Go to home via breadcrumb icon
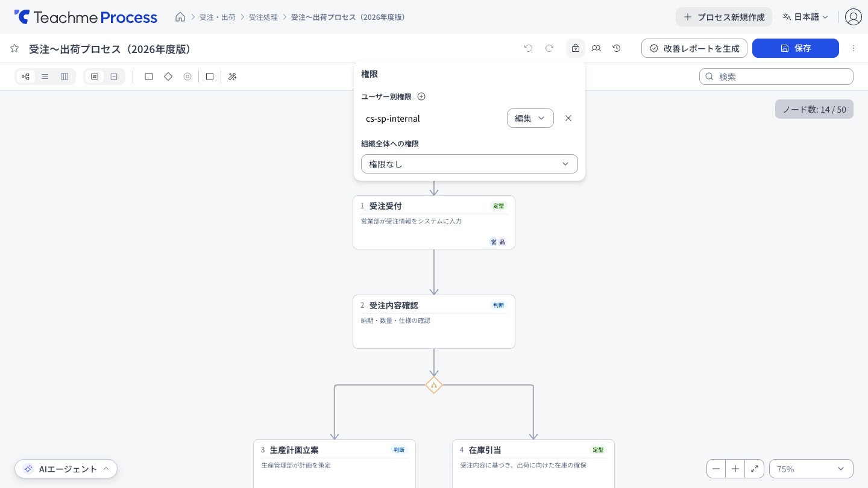 tap(180, 17)
